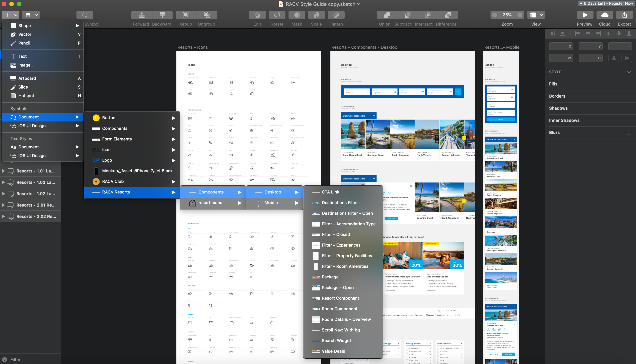Screen dimensions: 636x364
Task: Click the X position input field
Action: (x=561, y=46)
